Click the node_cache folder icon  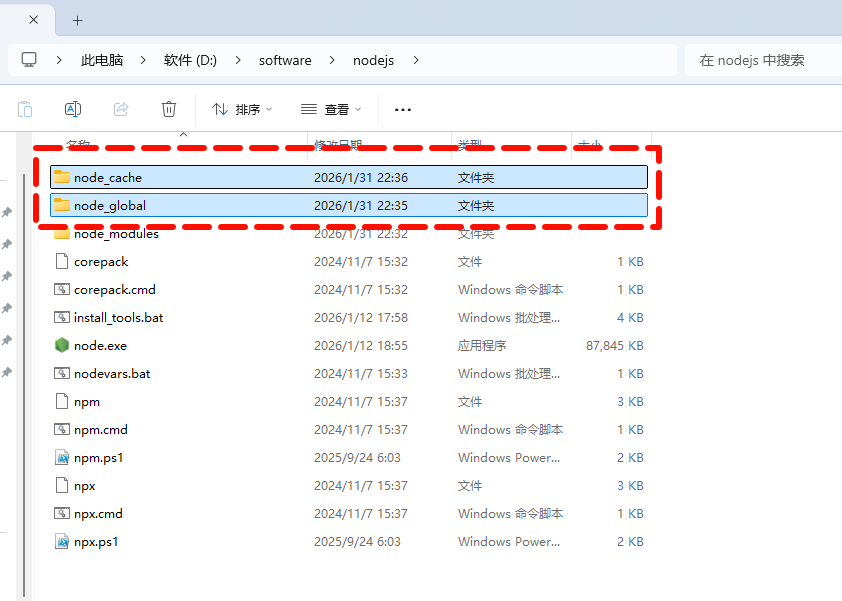62,177
